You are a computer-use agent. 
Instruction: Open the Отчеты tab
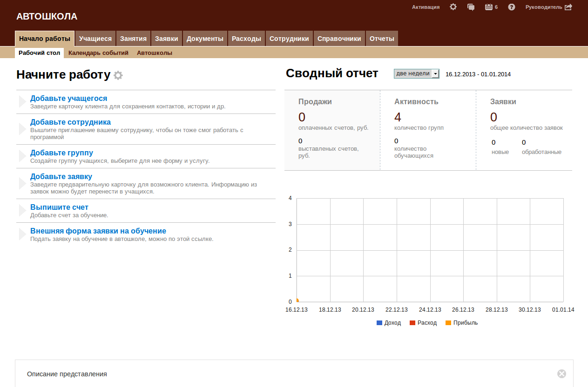coord(382,39)
